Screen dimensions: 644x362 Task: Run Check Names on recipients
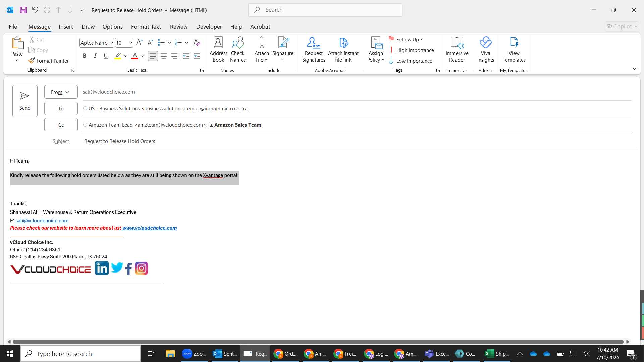tap(238, 50)
